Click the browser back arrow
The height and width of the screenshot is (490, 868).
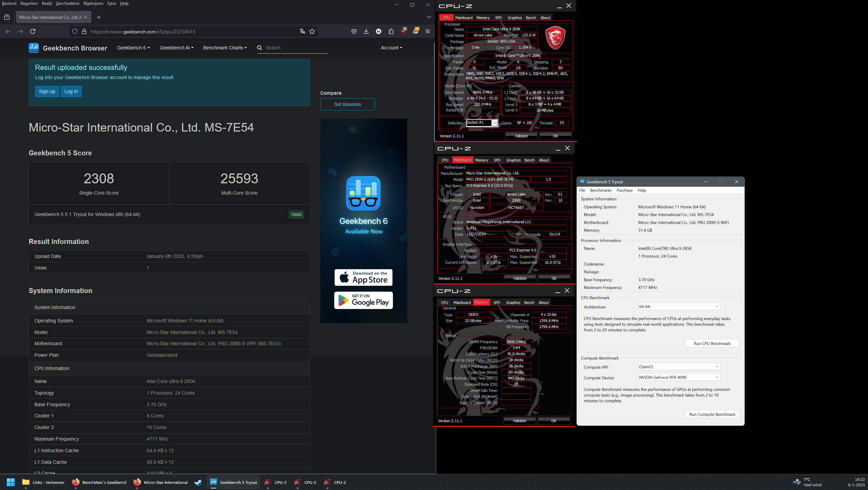8,31
